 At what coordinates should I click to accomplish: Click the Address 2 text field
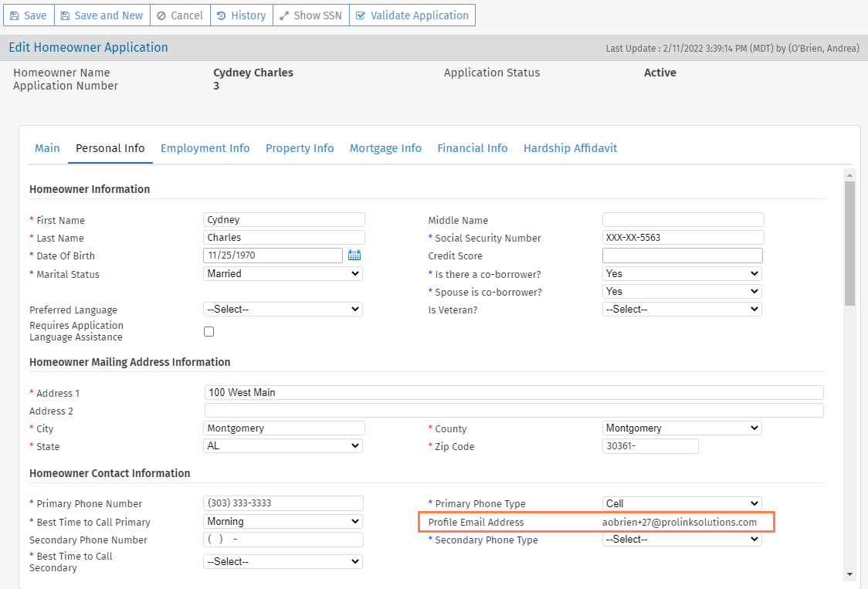[x=514, y=410]
